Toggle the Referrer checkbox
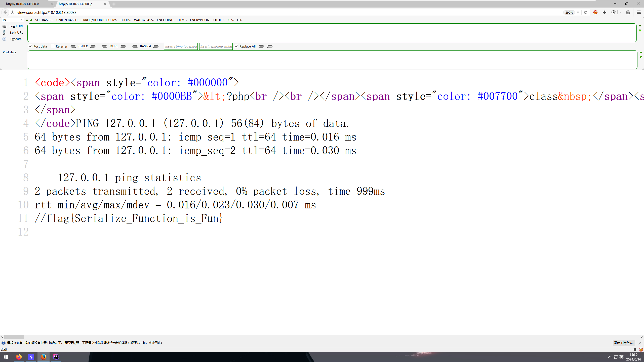The height and width of the screenshot is (362, 644). (x=53, y=47)
